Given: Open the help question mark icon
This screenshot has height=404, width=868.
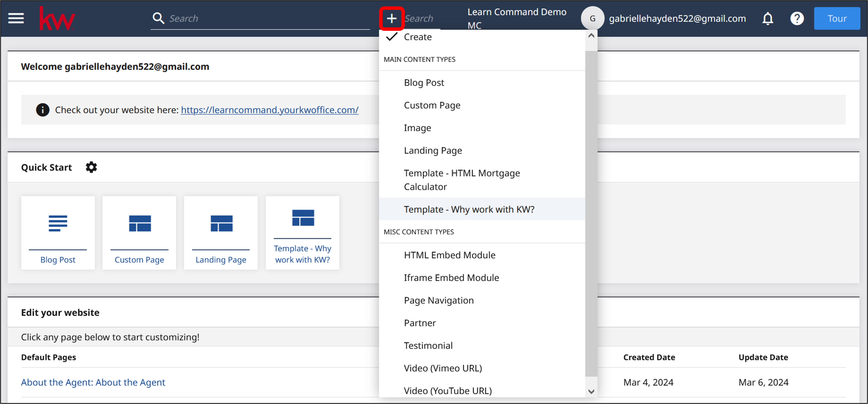Looking at the screenshot, I should tap(797, 18).
